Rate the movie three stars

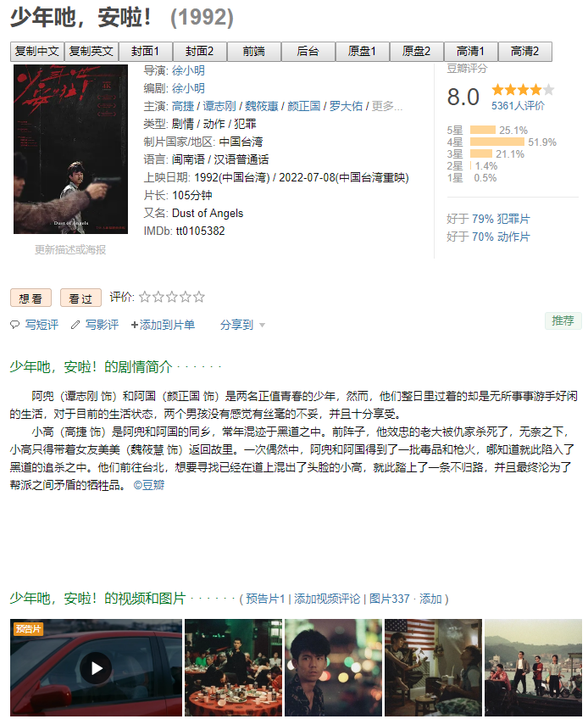[x=171, y=297]
